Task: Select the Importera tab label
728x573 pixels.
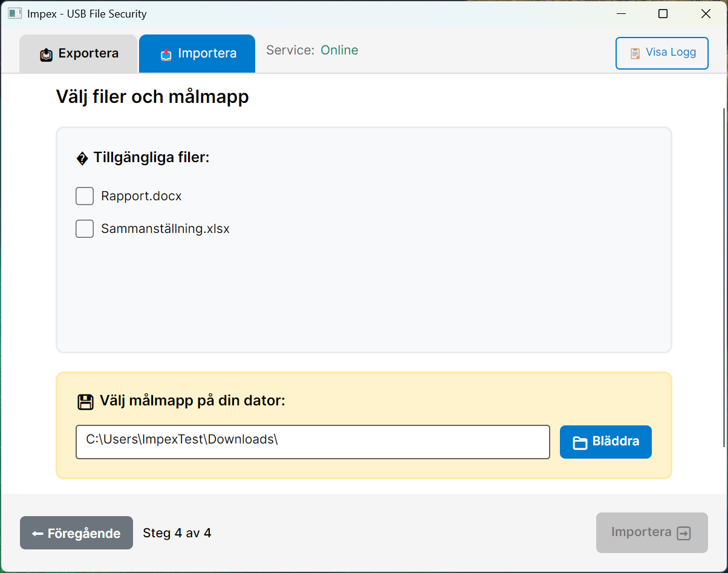Action: coord(207,54)
